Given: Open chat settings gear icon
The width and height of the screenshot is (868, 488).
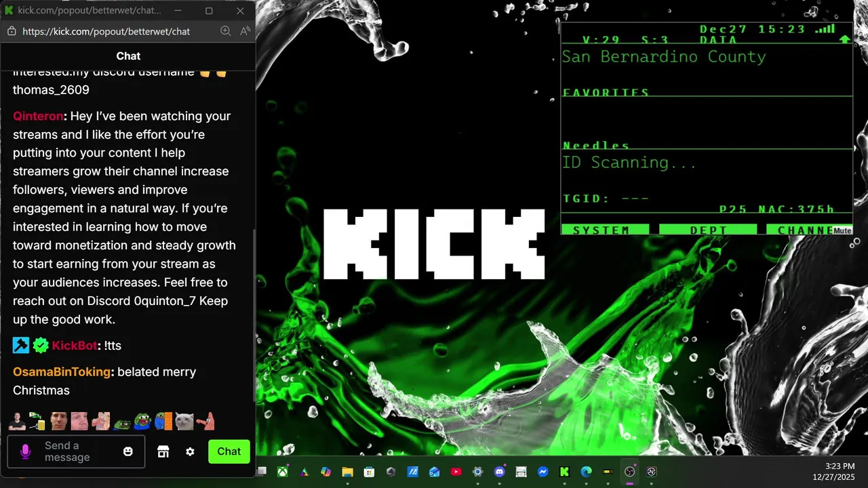Looking at the screenshot, I should [190, 451].
